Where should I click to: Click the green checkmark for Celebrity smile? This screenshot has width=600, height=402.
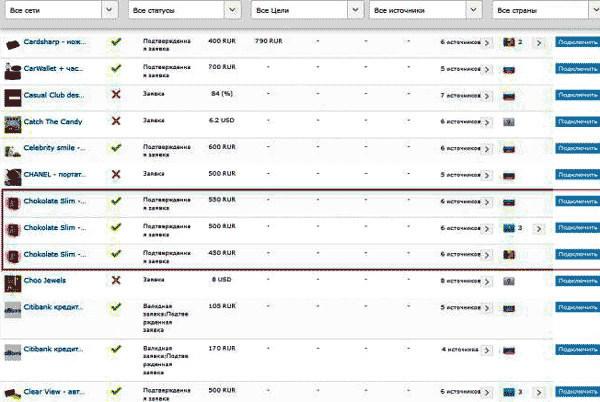pyautogui.click(x=116, y=148)
